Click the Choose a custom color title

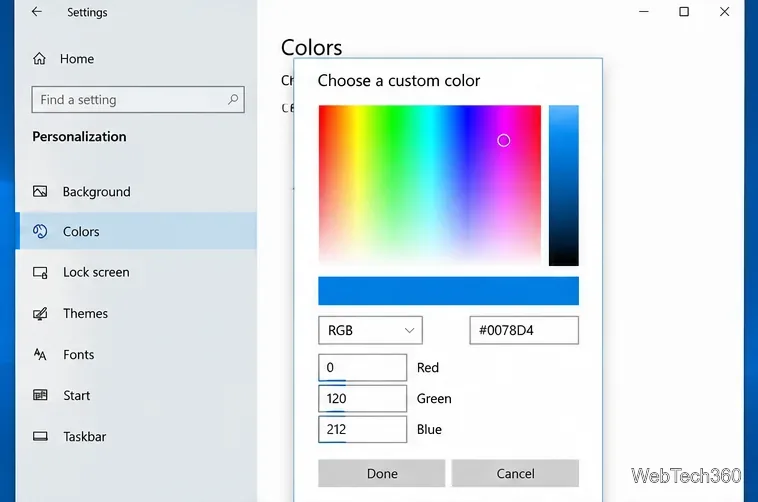pos(399,80)
